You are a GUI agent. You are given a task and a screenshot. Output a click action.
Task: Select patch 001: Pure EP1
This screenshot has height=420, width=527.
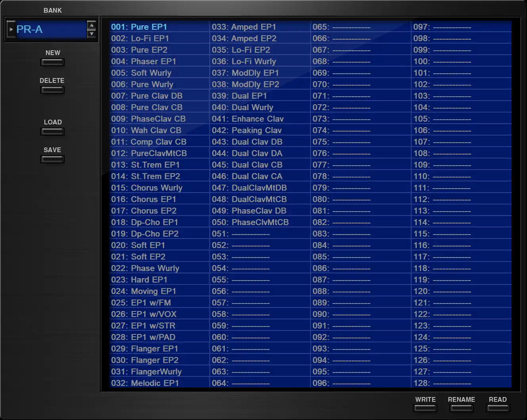pos(139,27)
